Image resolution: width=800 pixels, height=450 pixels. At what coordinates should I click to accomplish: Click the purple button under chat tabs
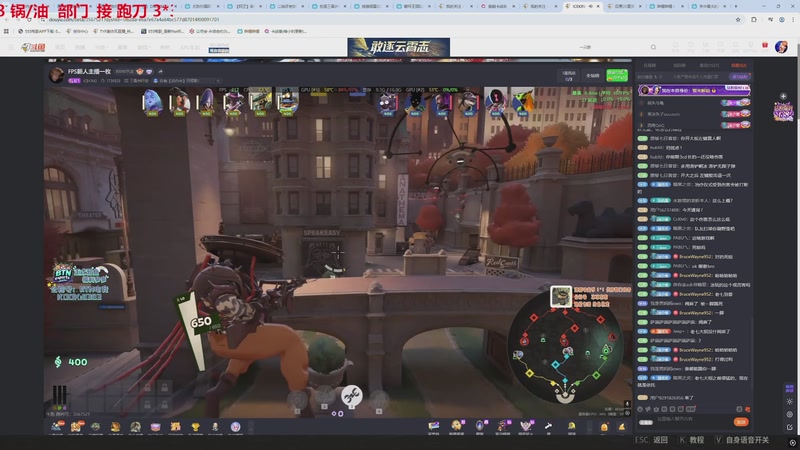740,77
